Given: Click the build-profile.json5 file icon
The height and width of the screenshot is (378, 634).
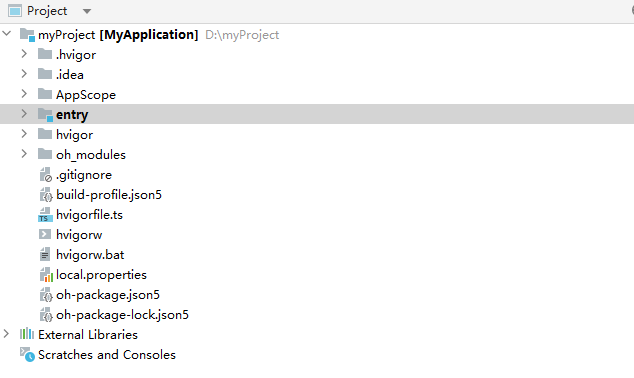Looking at the screenshot, I should [45, 195].
